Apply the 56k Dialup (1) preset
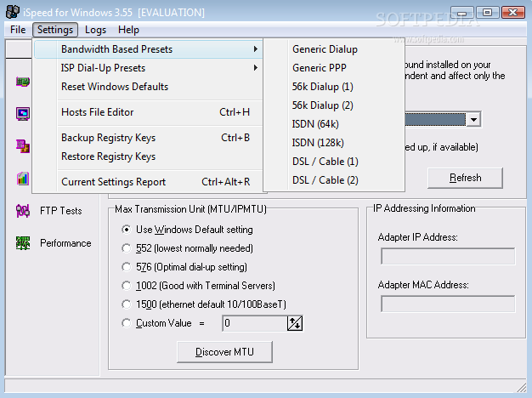532x398 pixels. click(334, 87)
